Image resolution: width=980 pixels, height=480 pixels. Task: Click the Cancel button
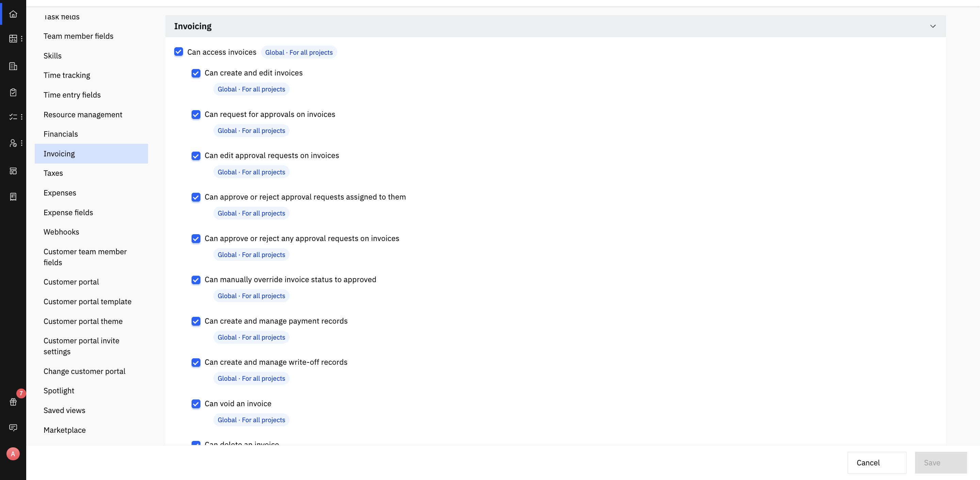coord(877,463)
